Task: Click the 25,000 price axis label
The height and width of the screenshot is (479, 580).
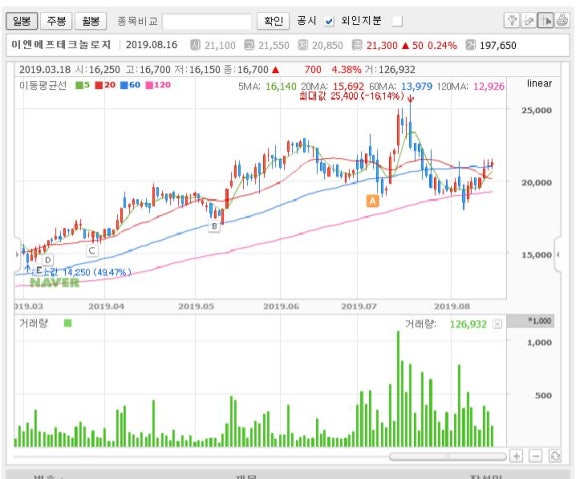Action: [537, 110]
